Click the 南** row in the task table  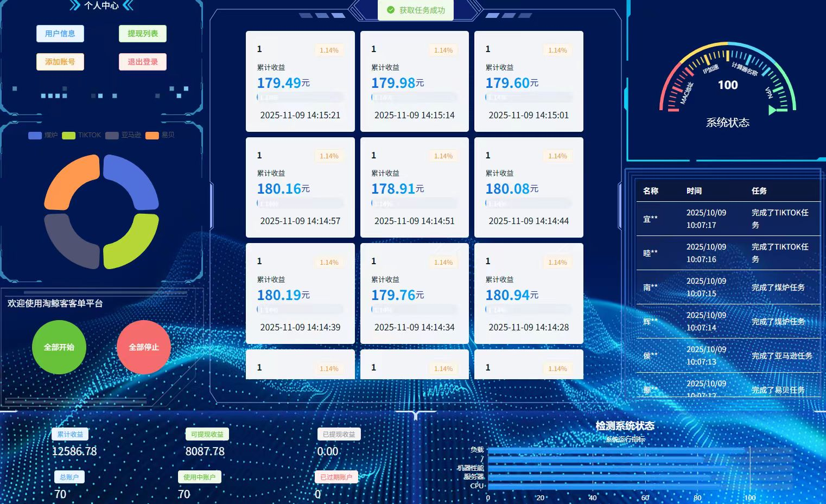pos(728,288)
